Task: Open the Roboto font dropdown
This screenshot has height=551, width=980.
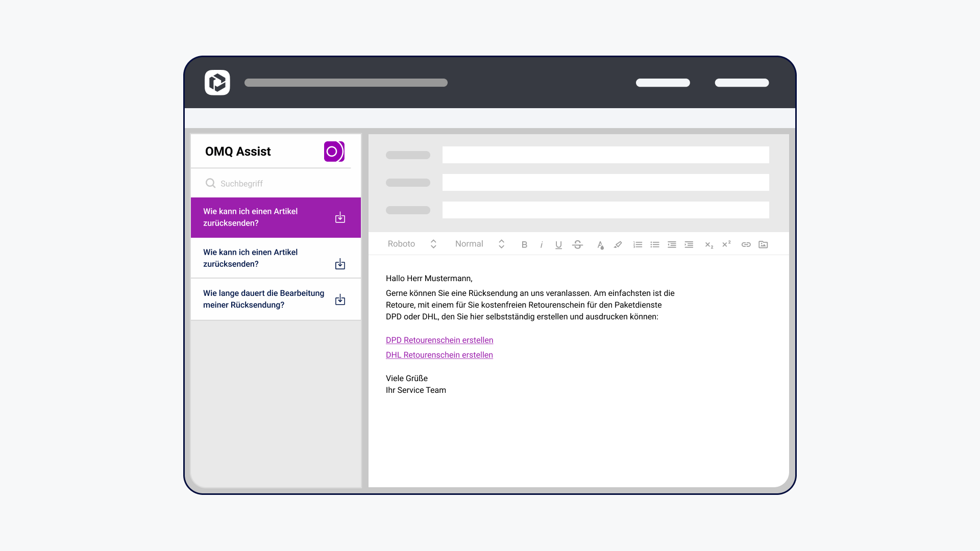Action: tap(412, 244)
